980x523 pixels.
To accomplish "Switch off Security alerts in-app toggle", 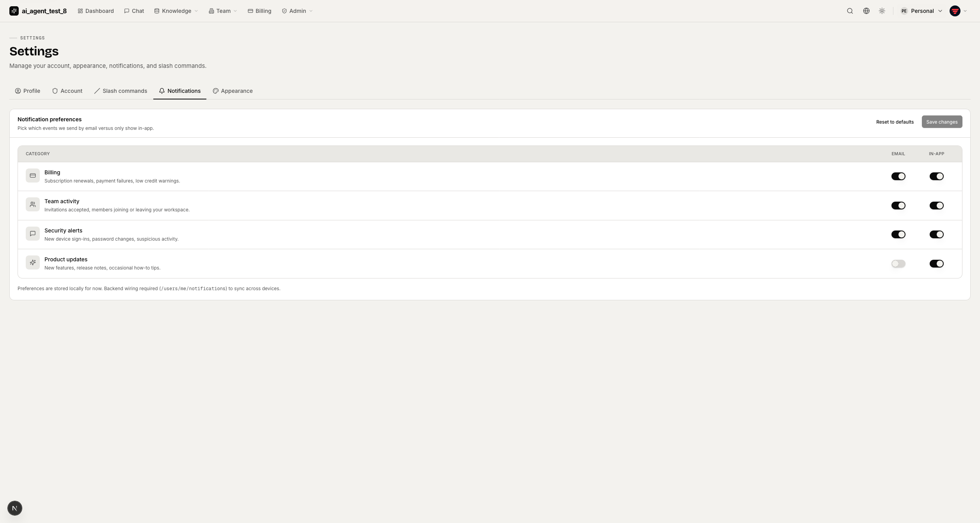I will pos(936,234).
